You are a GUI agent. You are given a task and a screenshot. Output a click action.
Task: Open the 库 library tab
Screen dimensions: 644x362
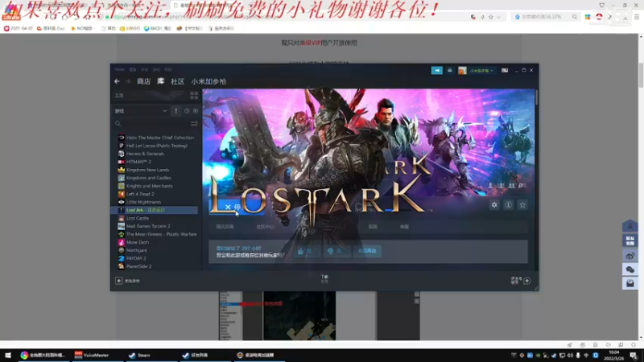click(160, 81)
